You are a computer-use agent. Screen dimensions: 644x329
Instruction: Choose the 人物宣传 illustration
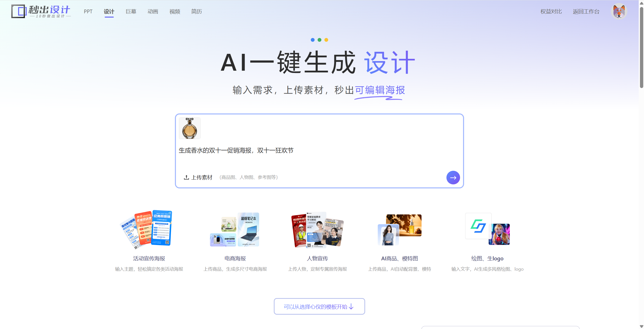[317, 230]
